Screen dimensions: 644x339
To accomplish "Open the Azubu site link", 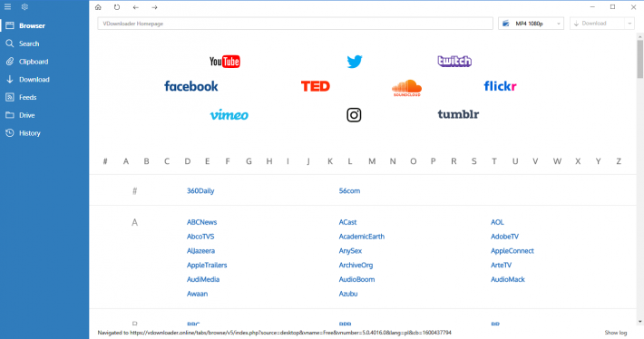I will (x=348, y=294).
